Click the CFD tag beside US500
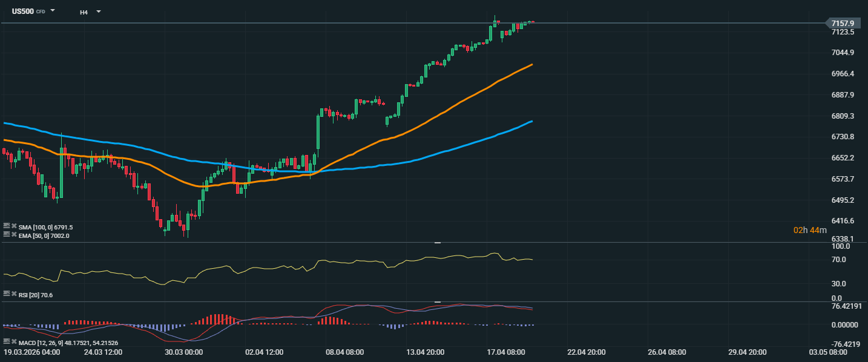Screen dimensions: 868x362 (x=41, y=12)
